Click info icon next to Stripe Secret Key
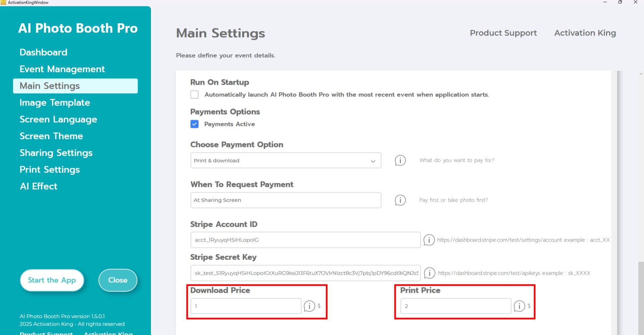 coord(430,273)
